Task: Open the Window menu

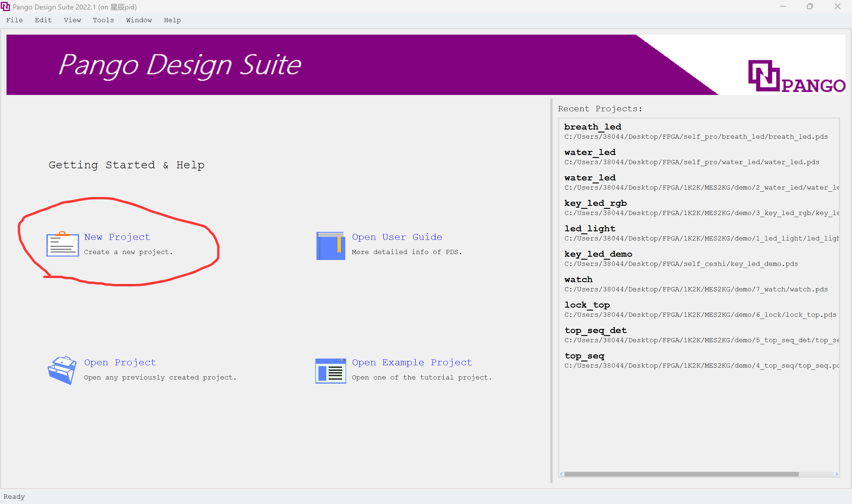Action: (x=139, y=20)
